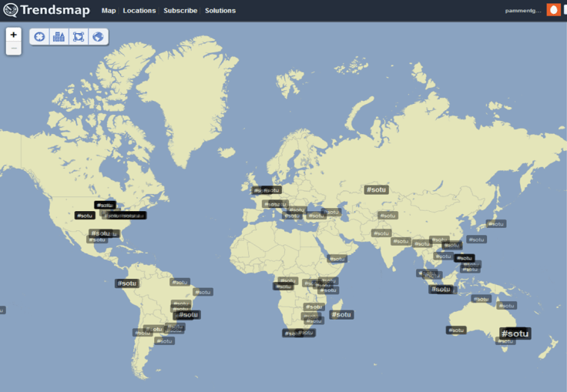Select the city buildings view icon

[59, 37]
